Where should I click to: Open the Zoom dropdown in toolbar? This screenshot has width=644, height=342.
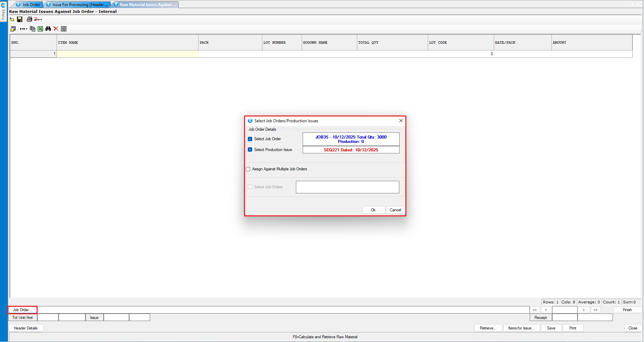[x=38, y=19]
